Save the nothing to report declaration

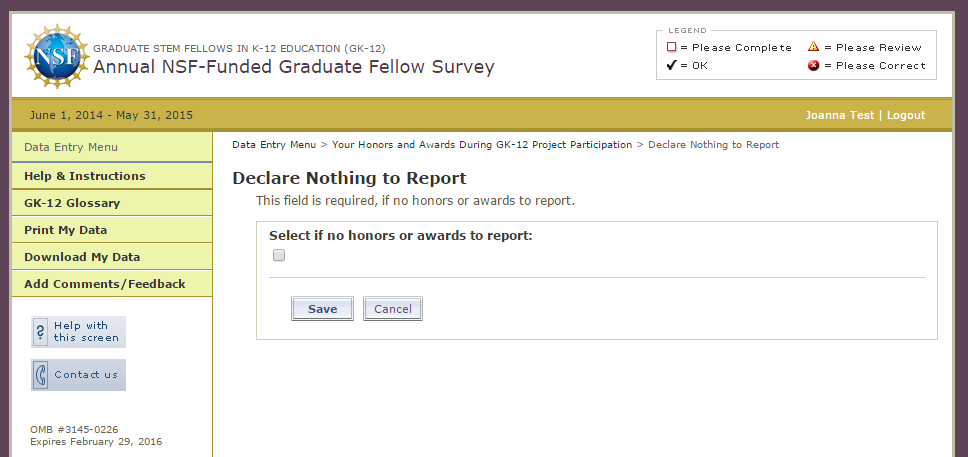pyautogui.click(x=322, y=309)
